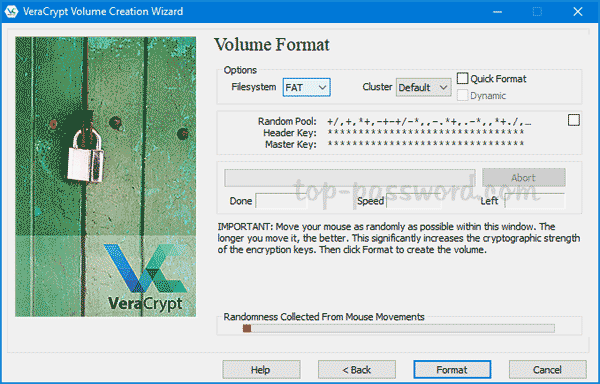The width and height of the screenshot is (600, 384).
Task: Enable the Quick Format checkbox
Action: pyautogui.click(x=462, y=78)
